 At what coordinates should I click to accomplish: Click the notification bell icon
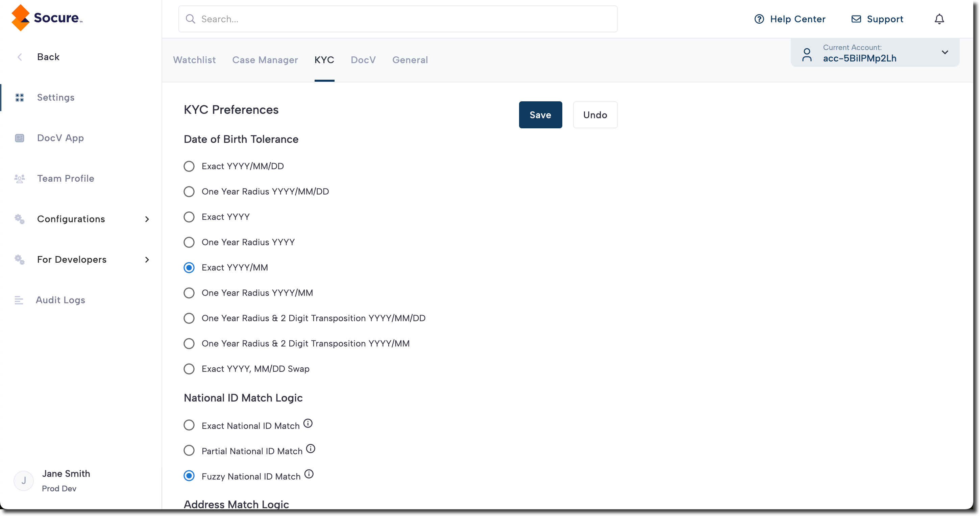coord(939,19)
